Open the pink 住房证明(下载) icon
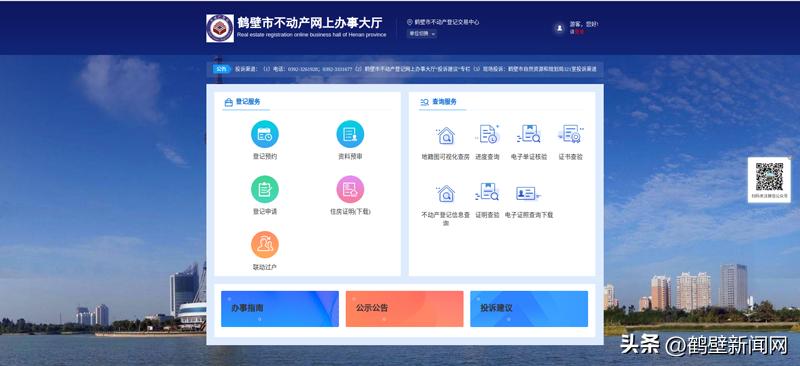The height and width of the screenshot is (366, 800). pos(350,189)
